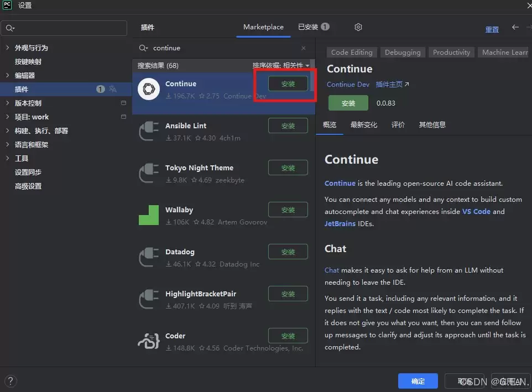
Task: Select the Coder plugin cloud icon
Action: click(x=149, y=341)
